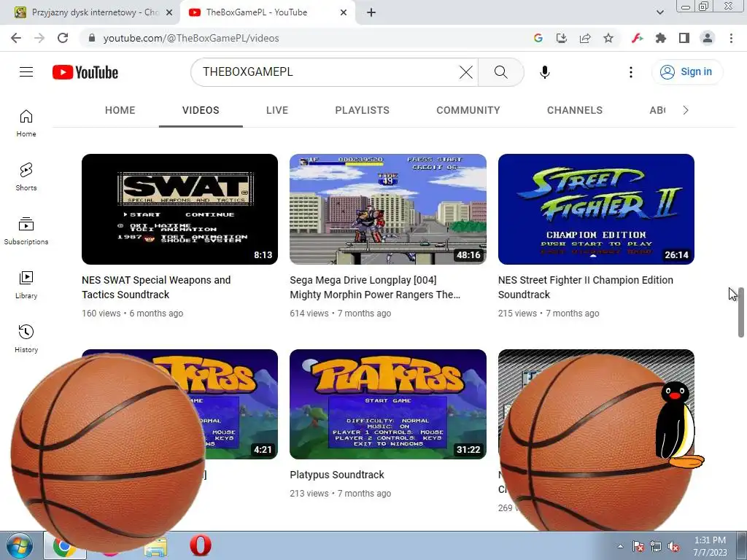The image size is (747, 560).
Task: Click "160 views • 6 months ago" text
Action: (133, 314)
